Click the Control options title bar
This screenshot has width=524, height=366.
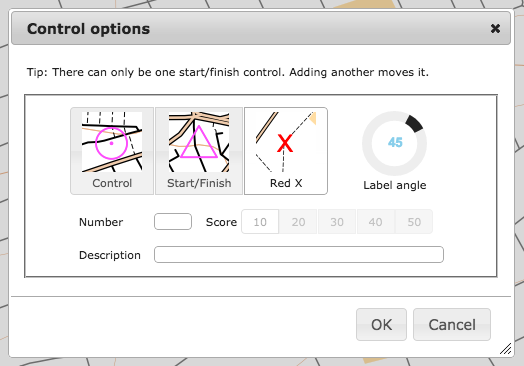point(261,28)
